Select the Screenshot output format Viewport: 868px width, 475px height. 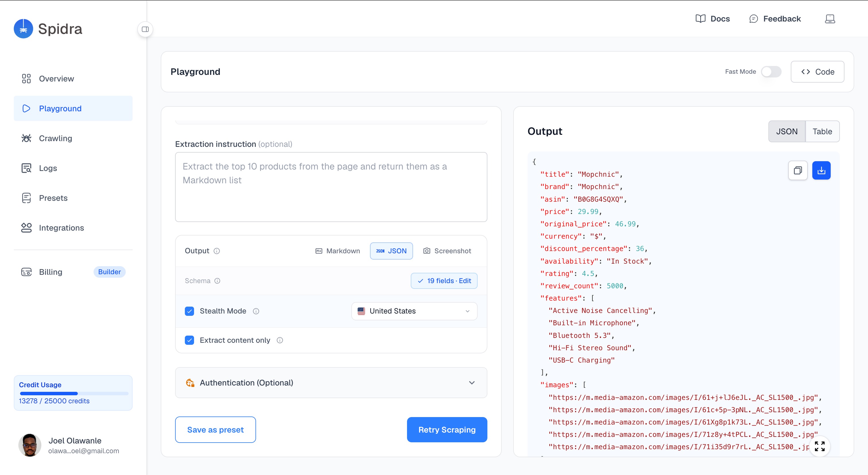447,251
